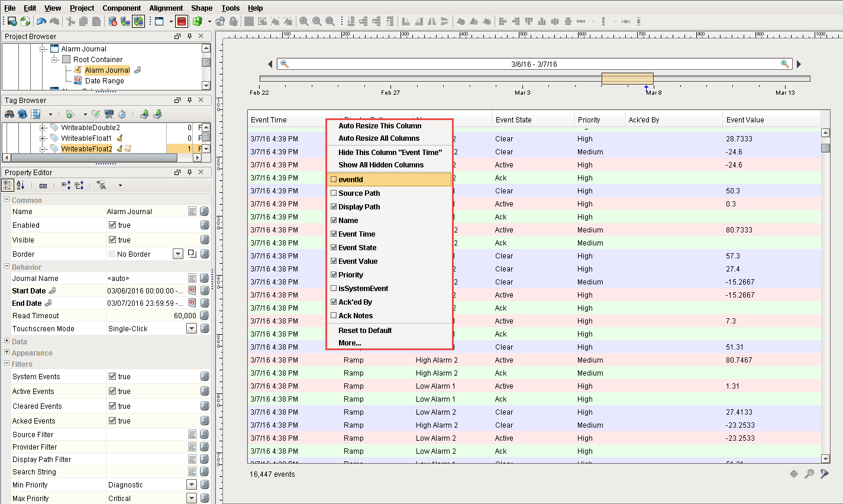Viewport: 843px width, 504px height.
Task: Toggle the preview mode red square icon
Action: tap(181, 22)
